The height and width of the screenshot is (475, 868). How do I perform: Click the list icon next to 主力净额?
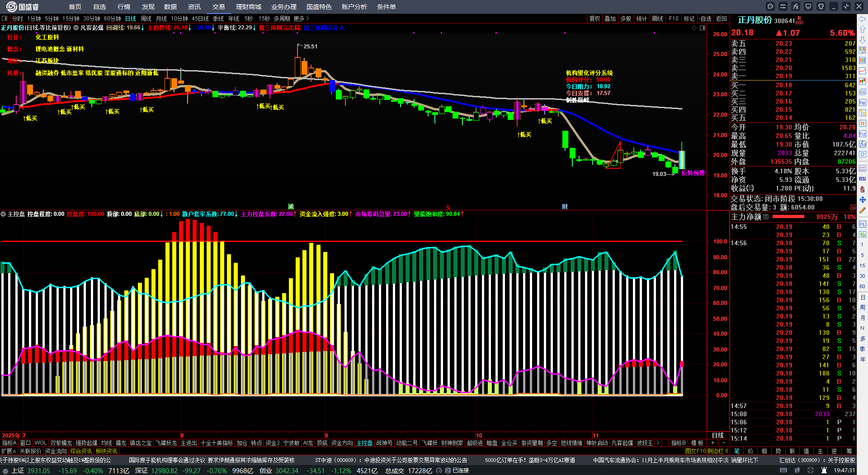coord(766,217)
